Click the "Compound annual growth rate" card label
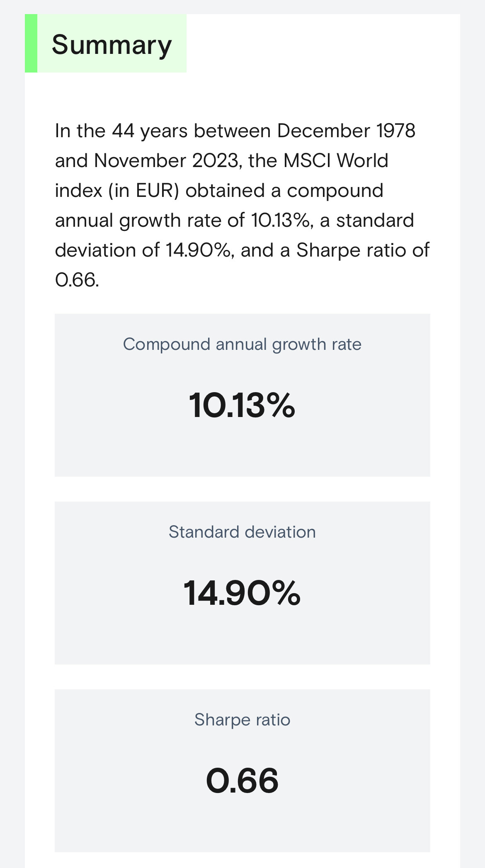The width and height of the screenshot is (485, 868). click(x=242, y=344)
